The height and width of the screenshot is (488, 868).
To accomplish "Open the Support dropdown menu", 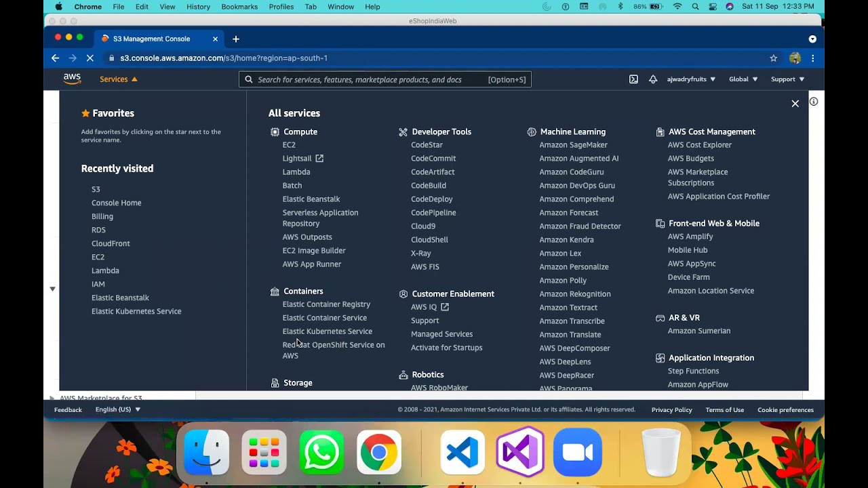I will (787, 79).
